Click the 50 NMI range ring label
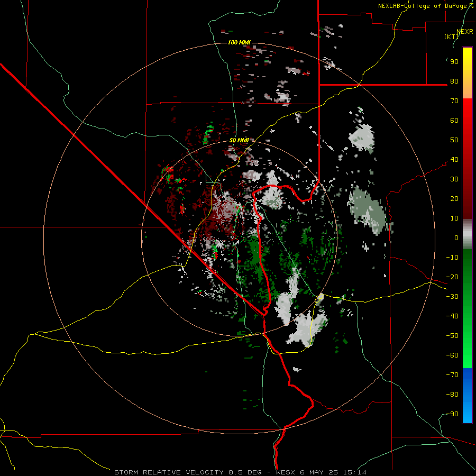Image resolution: width=476 pixels, height=476 pixels. point(239,140)
